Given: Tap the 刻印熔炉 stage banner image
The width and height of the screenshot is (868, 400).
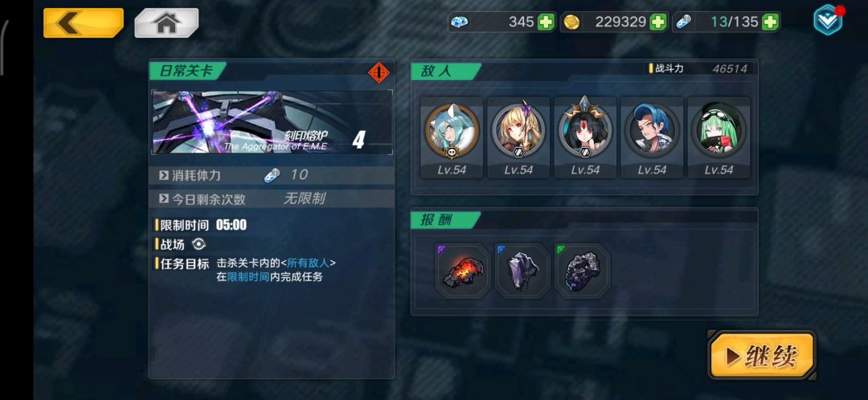Looking at the screenshot, I should coord(272,122).
